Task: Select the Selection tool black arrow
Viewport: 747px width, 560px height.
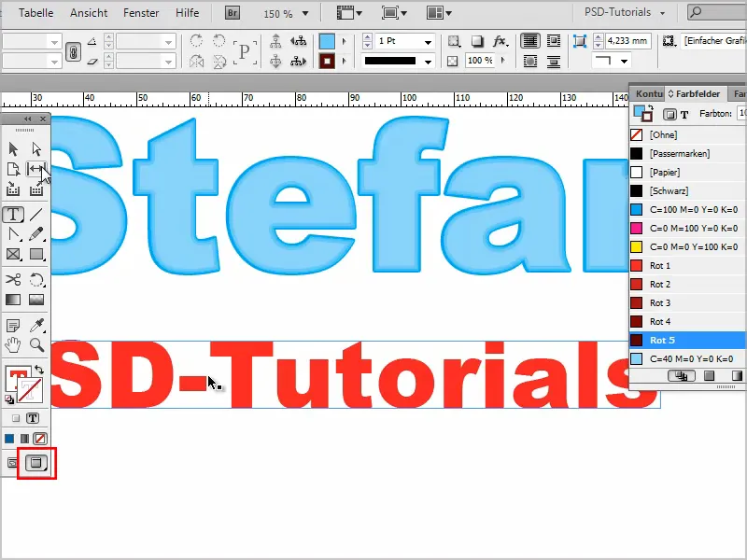Action: 13,149
